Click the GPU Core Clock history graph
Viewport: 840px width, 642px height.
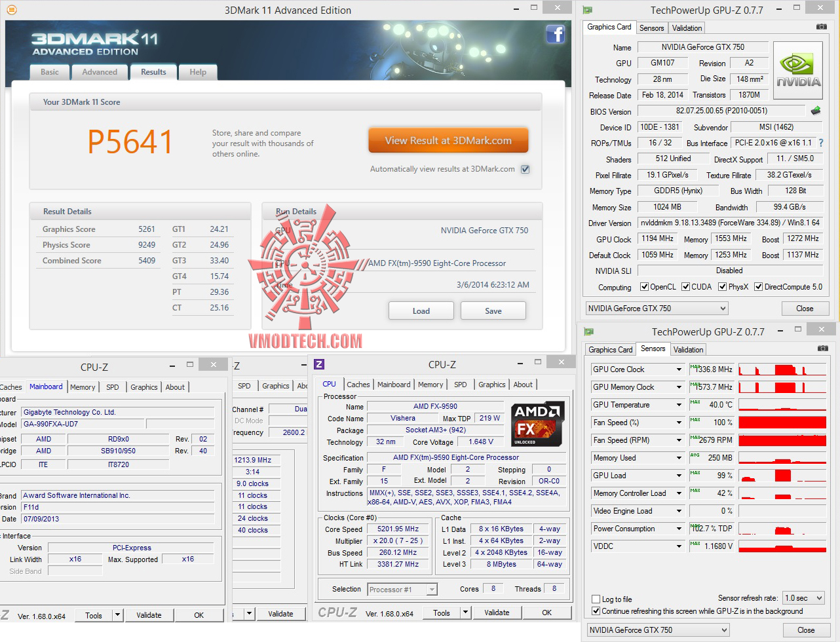[782, 369]
